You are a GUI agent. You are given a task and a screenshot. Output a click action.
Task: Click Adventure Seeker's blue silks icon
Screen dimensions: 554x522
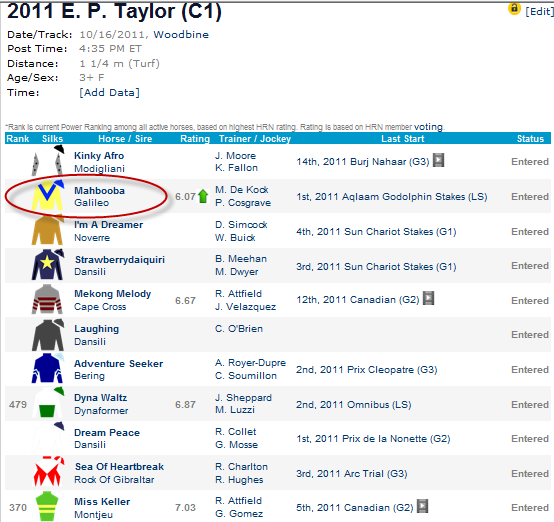pyautogui.click(x=48, y=368)
